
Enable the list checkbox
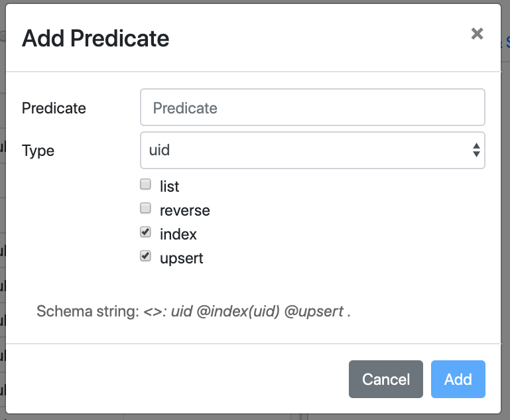146,184
